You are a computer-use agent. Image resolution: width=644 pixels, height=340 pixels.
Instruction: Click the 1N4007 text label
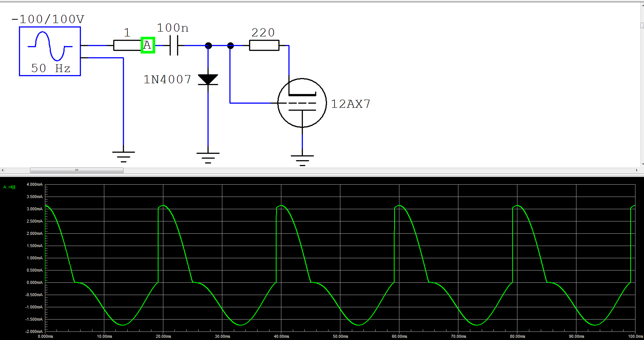(167, 79)
